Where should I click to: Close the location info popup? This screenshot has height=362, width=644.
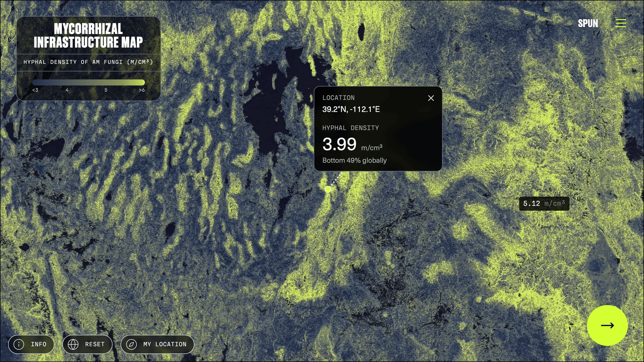tap(431, 98)
